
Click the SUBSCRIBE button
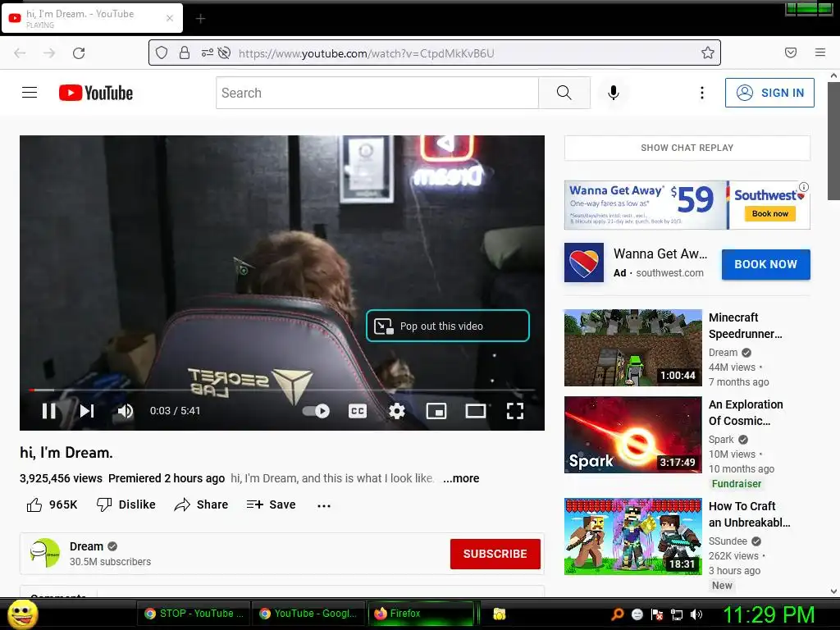pyautogui.click(x=495, y=554)
